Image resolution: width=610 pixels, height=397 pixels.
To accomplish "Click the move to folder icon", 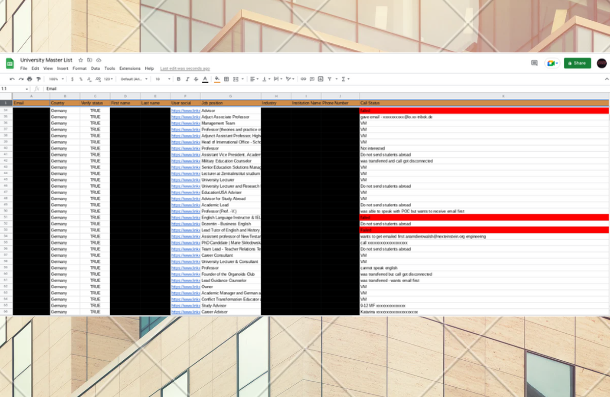I will tap(89, 60).
